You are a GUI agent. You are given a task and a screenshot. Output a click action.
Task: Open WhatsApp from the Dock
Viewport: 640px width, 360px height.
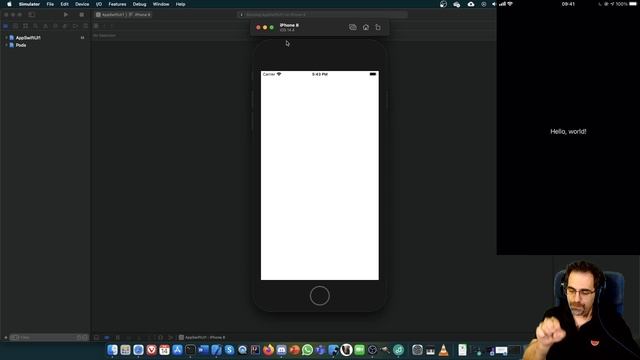click(x=307, y=350)
